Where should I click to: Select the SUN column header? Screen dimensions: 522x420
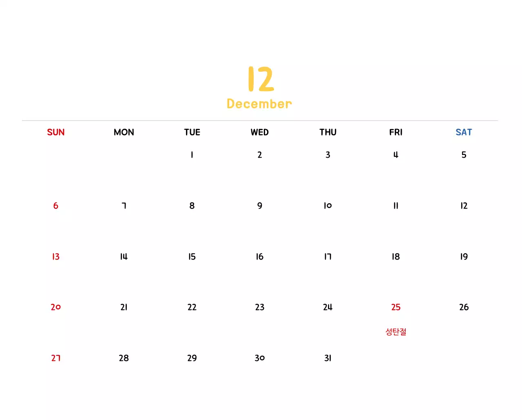(x=56, y=132)
